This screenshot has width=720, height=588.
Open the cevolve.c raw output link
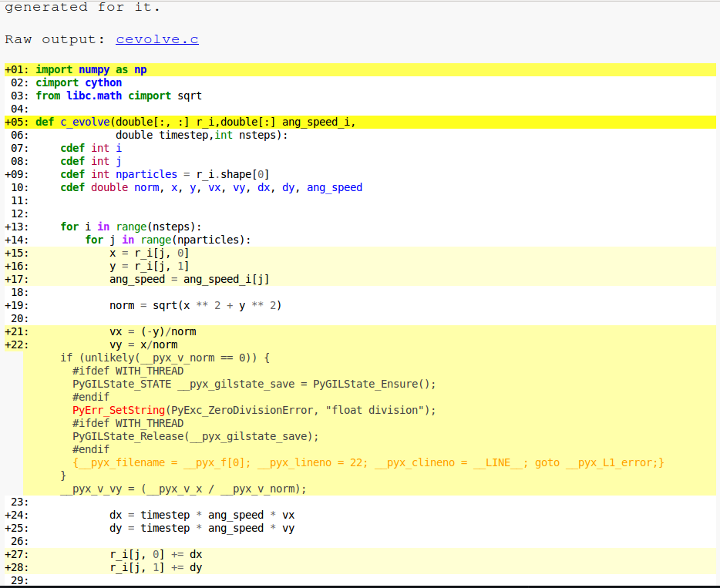(156, 39)
